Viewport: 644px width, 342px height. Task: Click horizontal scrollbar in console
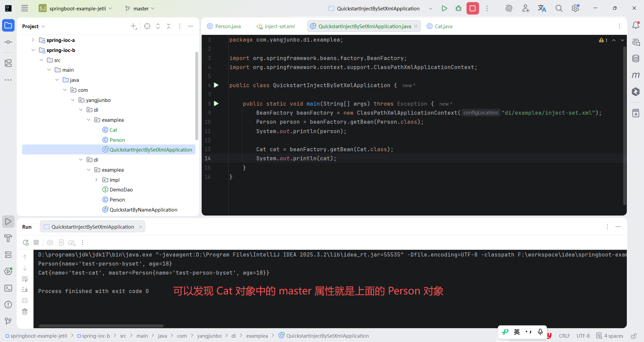point(101,326)
